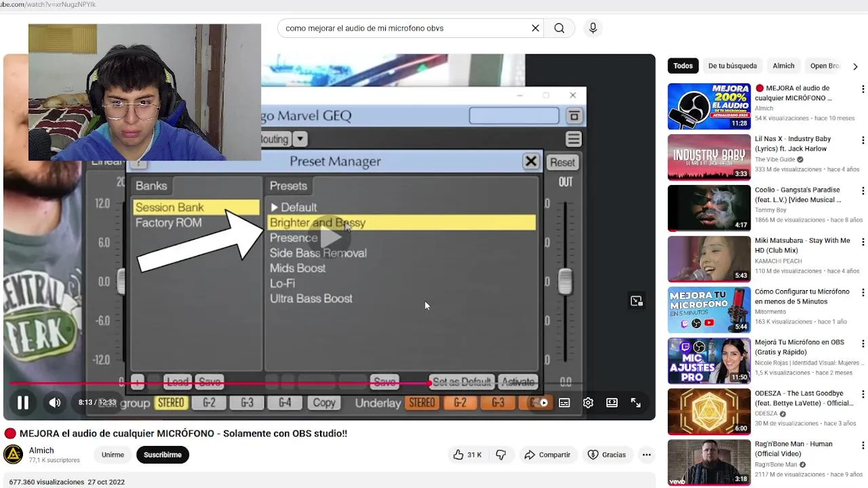Click the Unirme button

(113, 455)
